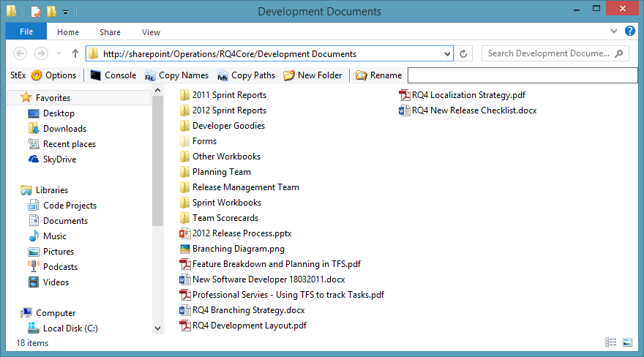The width and height of the screenshot is (644, 357).
Task: Open Code Projects library
Action: click(x=62, y=206)
